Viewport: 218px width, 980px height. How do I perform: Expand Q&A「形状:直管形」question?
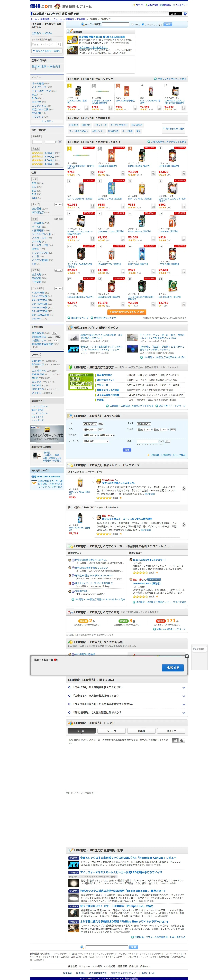(127, 712)
